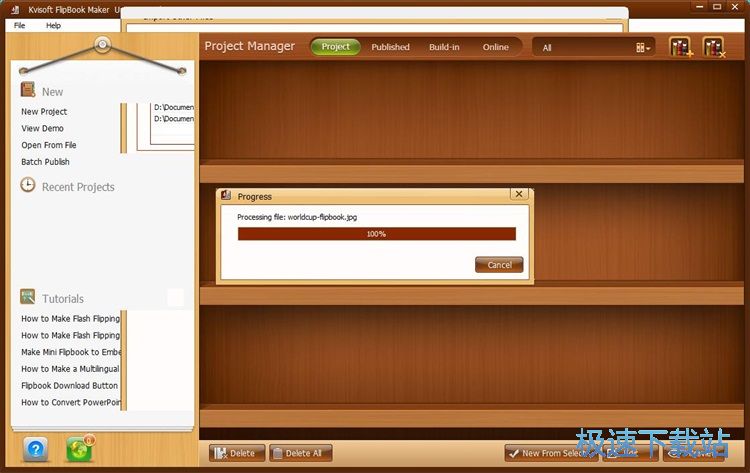Click the New section book icon
The width and height of the screenshot is (750, 473).
click(x=28, y=89)
